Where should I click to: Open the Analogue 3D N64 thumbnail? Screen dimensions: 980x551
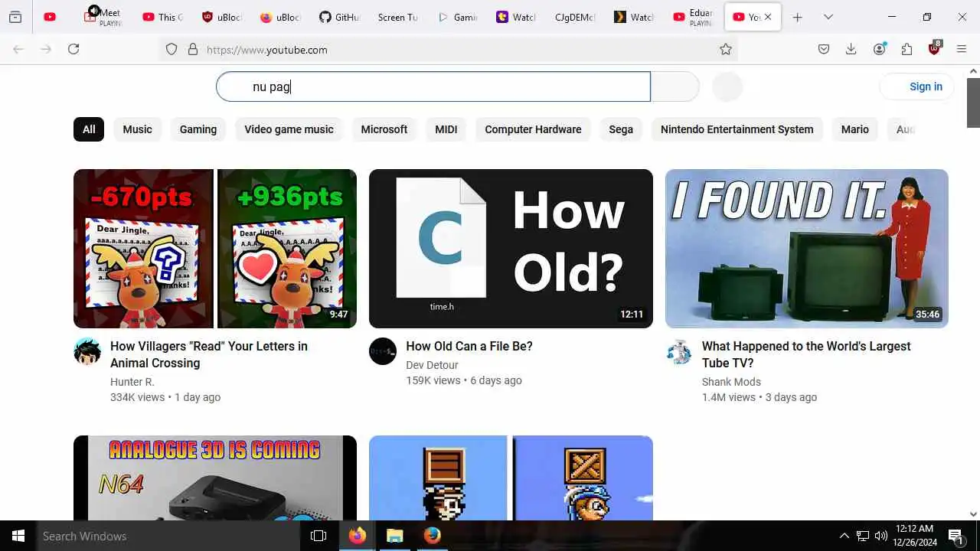215,478
